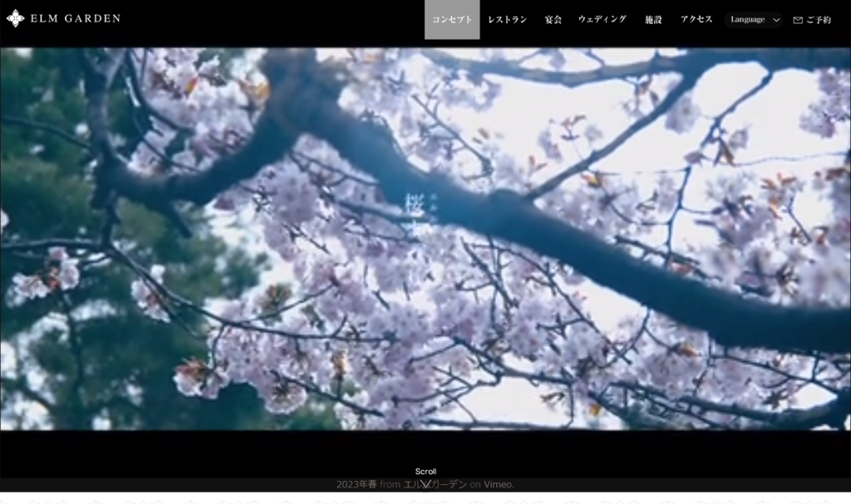Click the 桜 caption text in the video
The image size is (851, 504).
(x=413, y=203)
